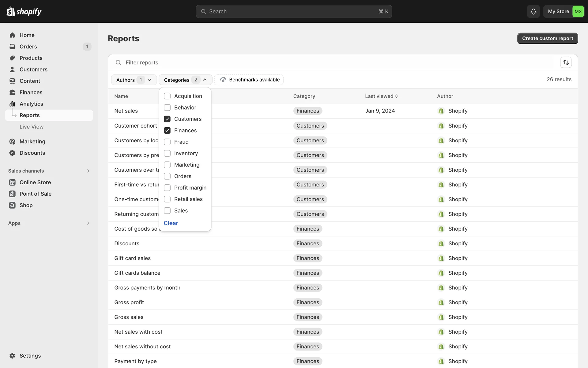588x368 pixels.
Task: Open Settings gear icon
Action: click(12, 356)
